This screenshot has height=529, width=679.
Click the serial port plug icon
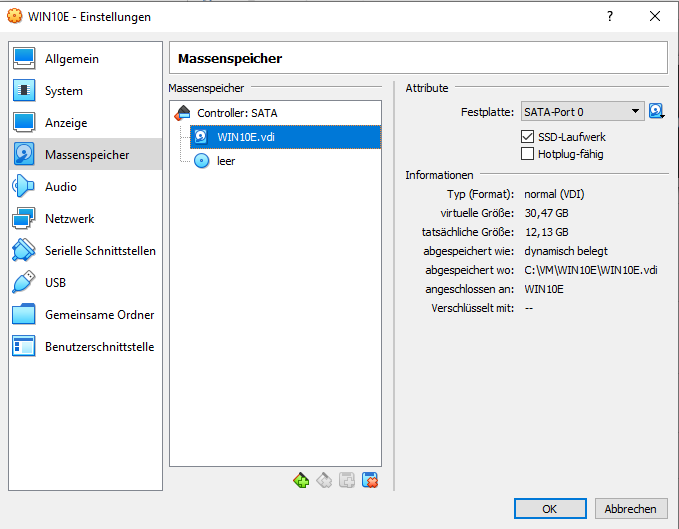(24, 250)
